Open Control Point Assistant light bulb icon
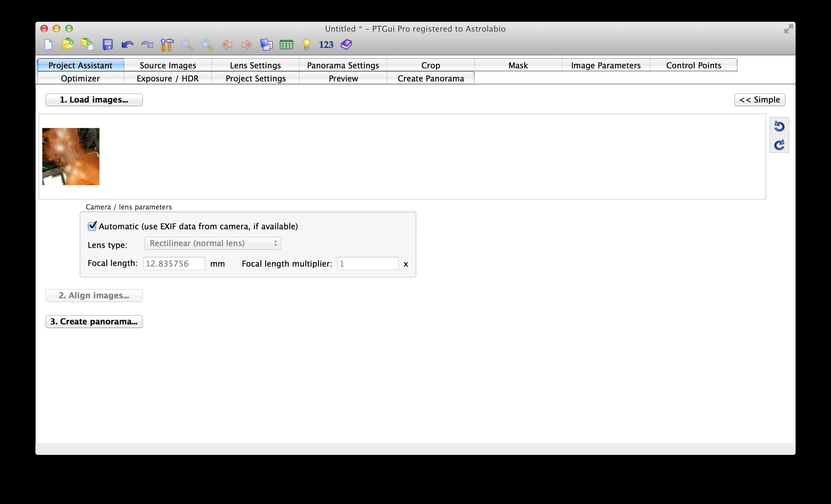 [306, 44]
